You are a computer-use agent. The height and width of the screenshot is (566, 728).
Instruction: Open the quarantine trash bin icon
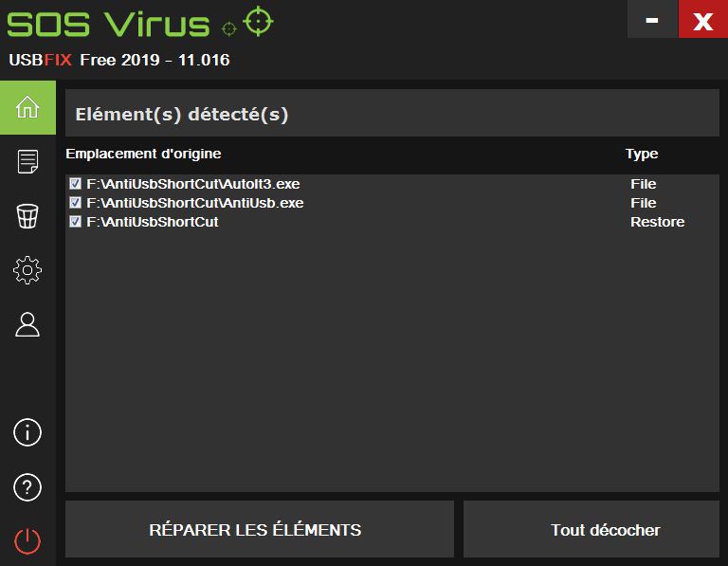pyautogui.click(x=27, y=216)
